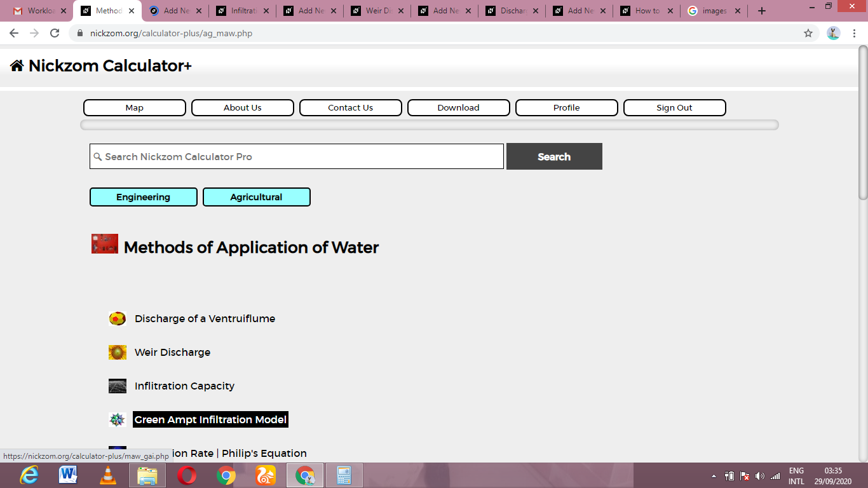Click the Nickzom Calculator+ title
The image size is (868, 488).
tap(110, 65)
